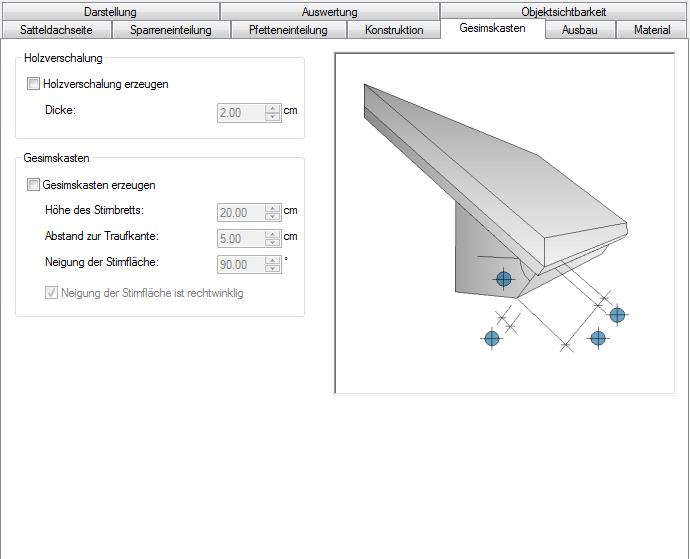The height and width of the screenshot is (559, 690).
Task: Click the 'Holzverschalung' group label
Action: point(63,58)
